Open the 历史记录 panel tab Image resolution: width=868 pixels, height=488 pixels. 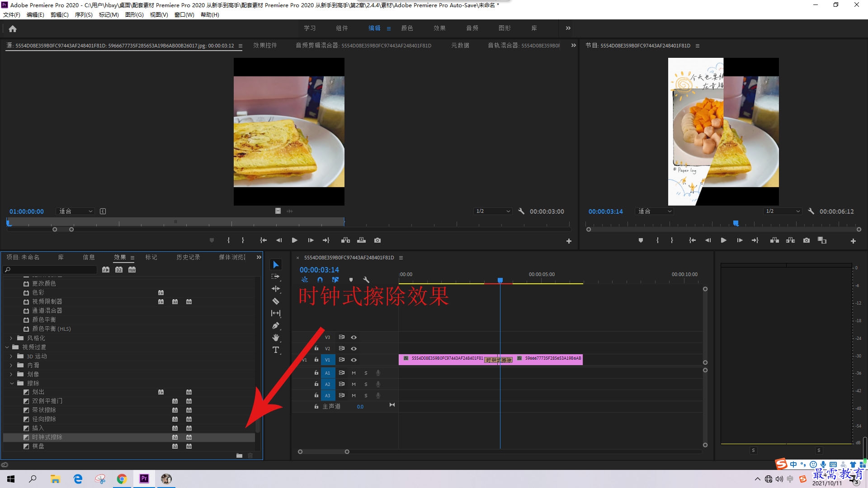click(x=188, y=257)
